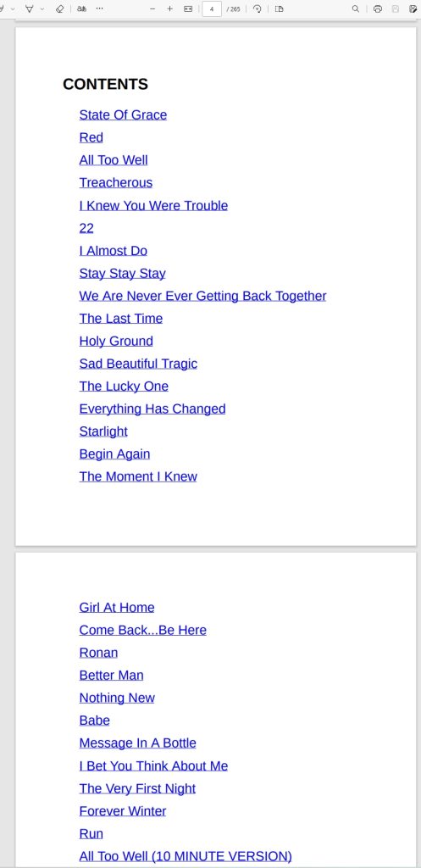The height and width of the screenshot is (868, 421).
Task: Open the All Too Well link
Action: click(x=114, y=160)
